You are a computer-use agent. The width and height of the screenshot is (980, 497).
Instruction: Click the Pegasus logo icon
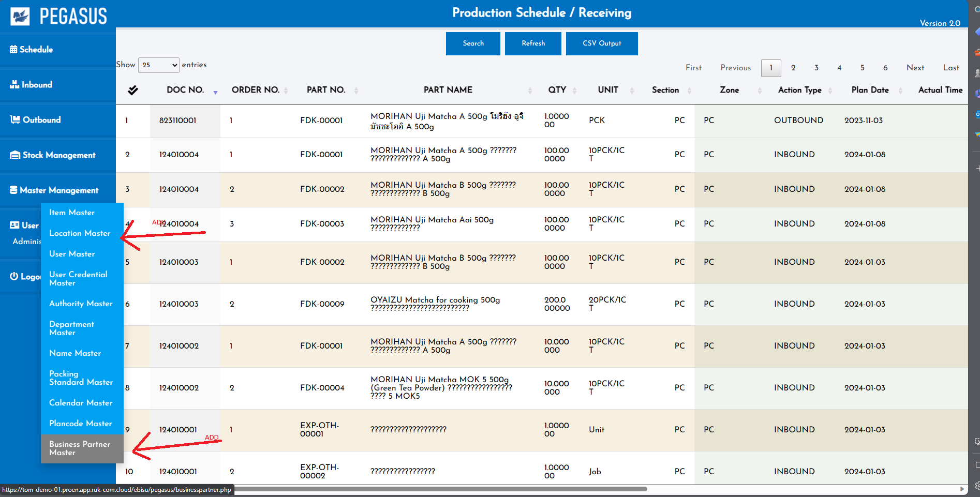pos(20,17)
